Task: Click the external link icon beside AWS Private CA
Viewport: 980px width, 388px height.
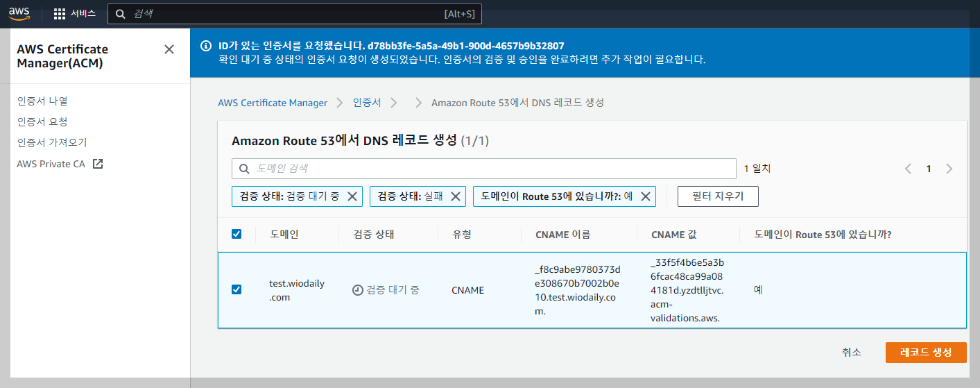Action: [98, 164]
